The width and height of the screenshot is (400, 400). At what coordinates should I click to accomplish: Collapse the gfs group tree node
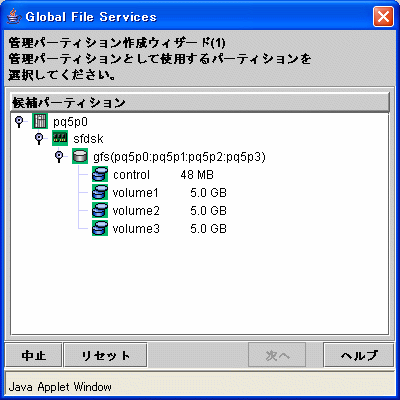[x=59, y=157]
